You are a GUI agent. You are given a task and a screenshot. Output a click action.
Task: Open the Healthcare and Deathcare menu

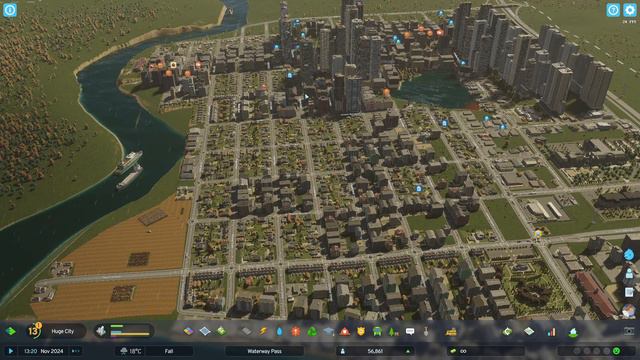tap(296, 331)
